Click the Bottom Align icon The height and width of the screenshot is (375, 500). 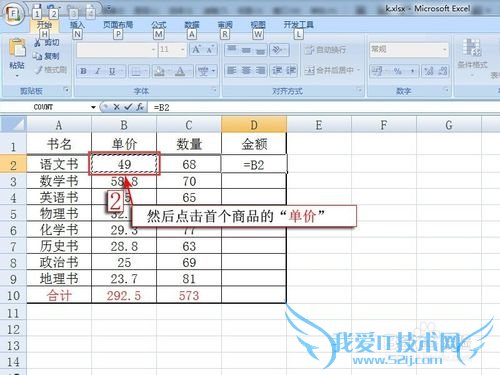260,50
